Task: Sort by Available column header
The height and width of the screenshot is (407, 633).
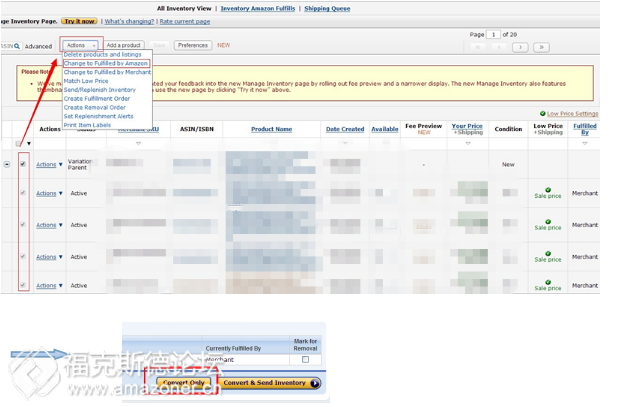Action: (385, 129)
